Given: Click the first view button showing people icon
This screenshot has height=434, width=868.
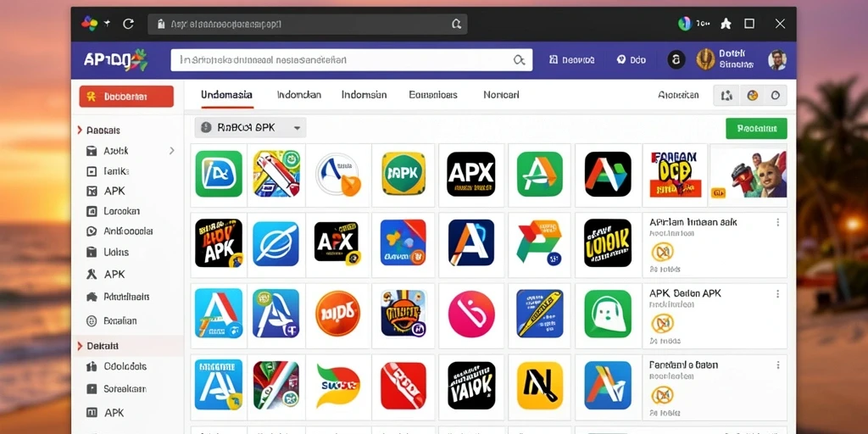Looking at the screenshot, I should tap(726, 95).
